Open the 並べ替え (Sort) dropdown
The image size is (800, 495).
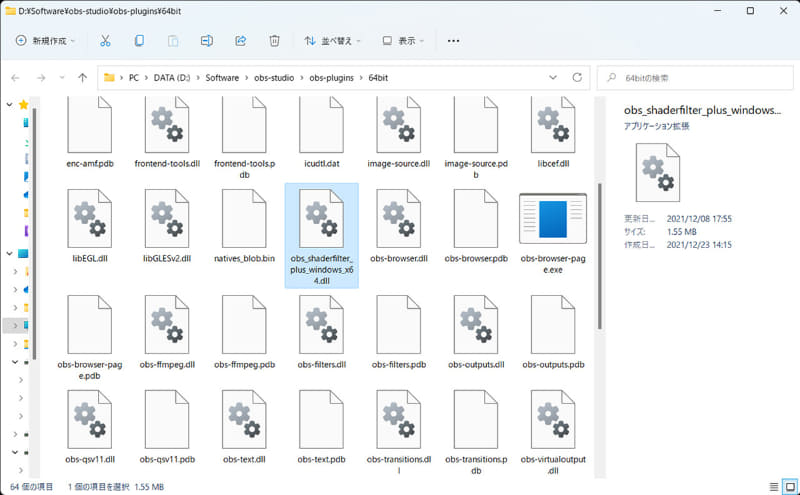(x=333, y=41)
